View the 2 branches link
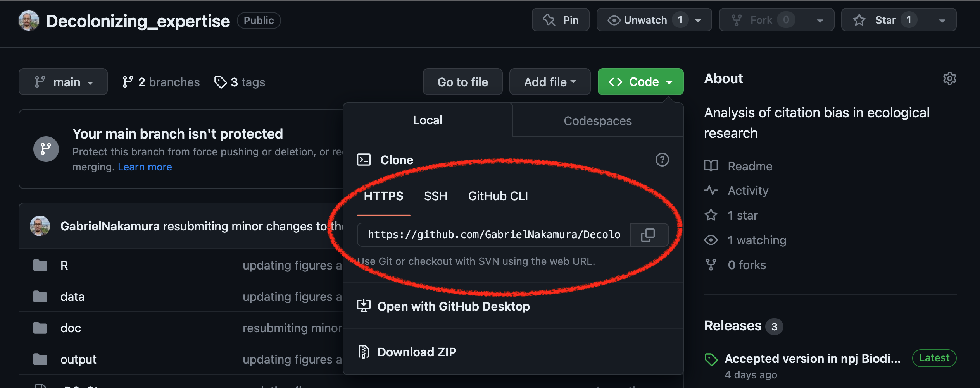This screenshot has height=388, width=980. point(161,82)
